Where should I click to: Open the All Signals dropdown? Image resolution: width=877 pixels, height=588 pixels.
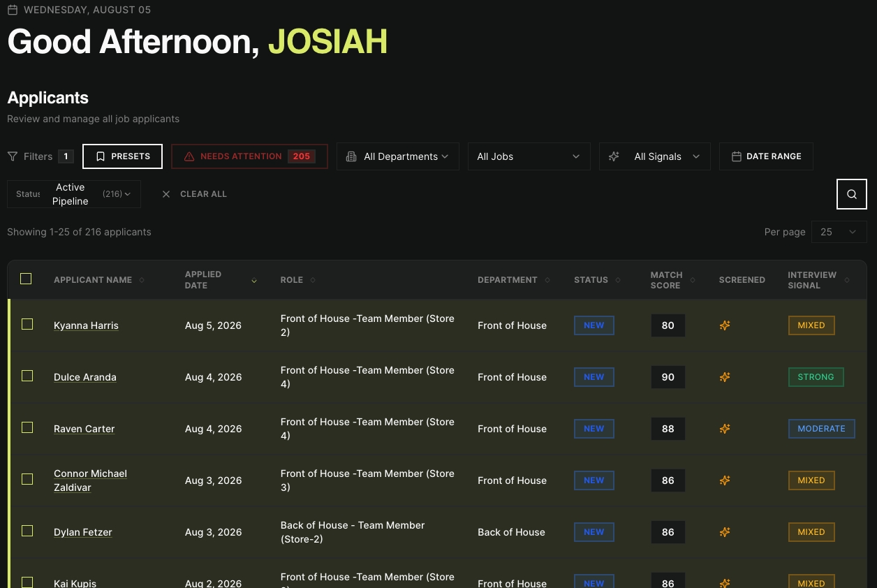(x=655, y=156)
